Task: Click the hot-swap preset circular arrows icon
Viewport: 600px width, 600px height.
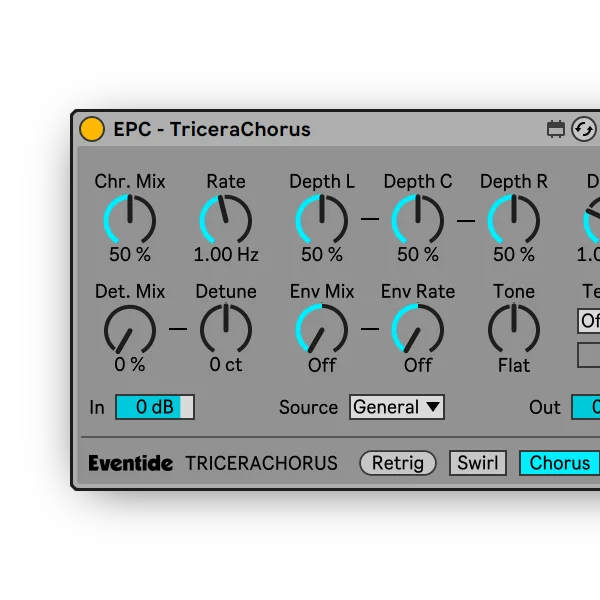Action: tap(584, 129)
